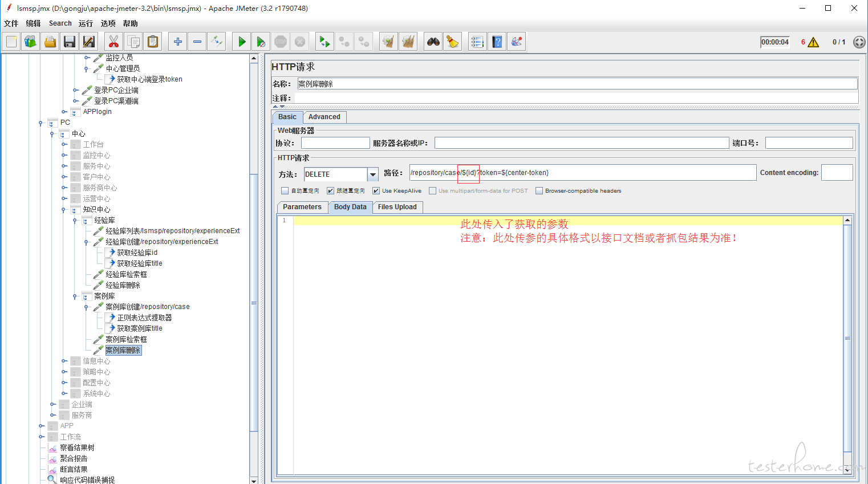Save the test plan with floppy icon
Viewport: 868px width, 484px height.
point(70,42)
